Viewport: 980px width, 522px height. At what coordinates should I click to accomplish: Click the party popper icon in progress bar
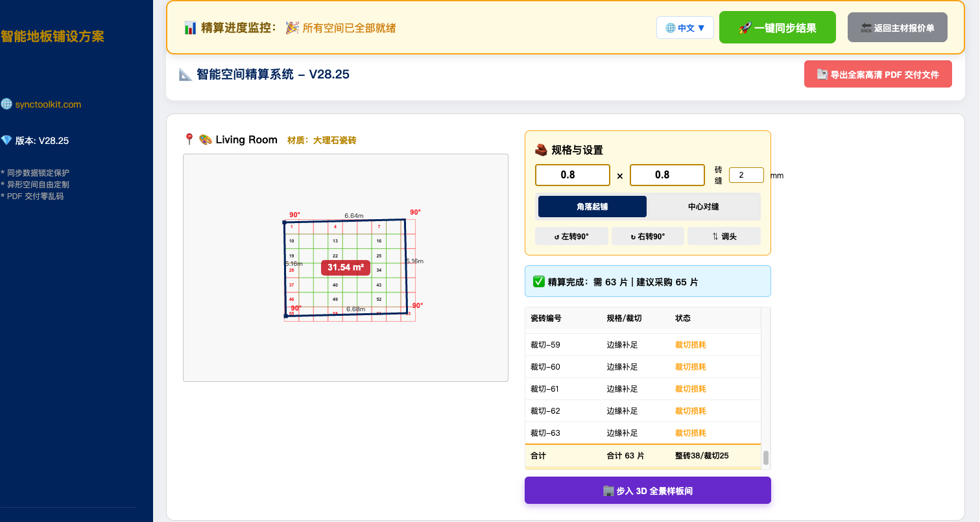tap(293, 28)
